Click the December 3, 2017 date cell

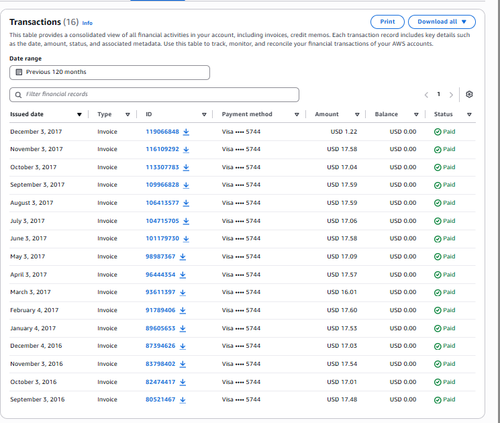click(x=36, y=132)
